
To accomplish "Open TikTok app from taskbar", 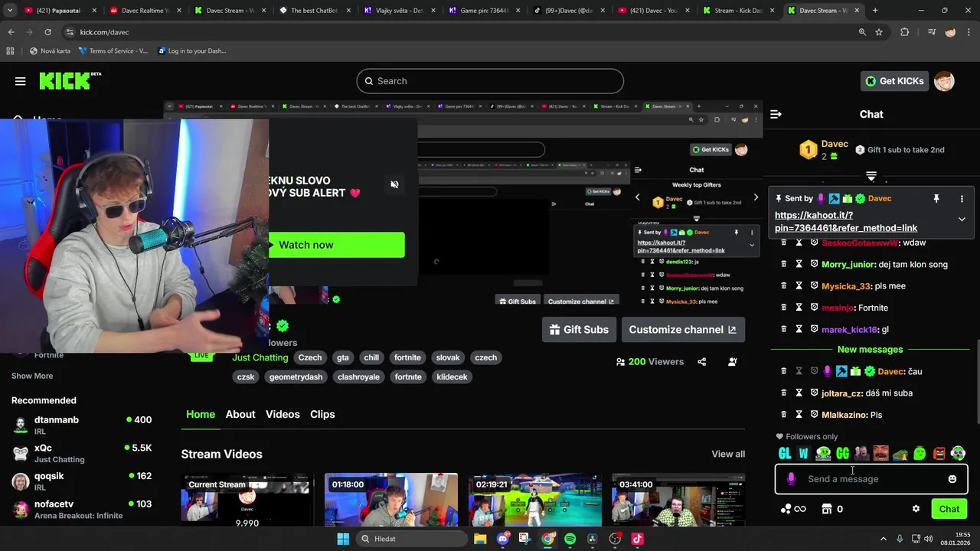I will (637, 539).
